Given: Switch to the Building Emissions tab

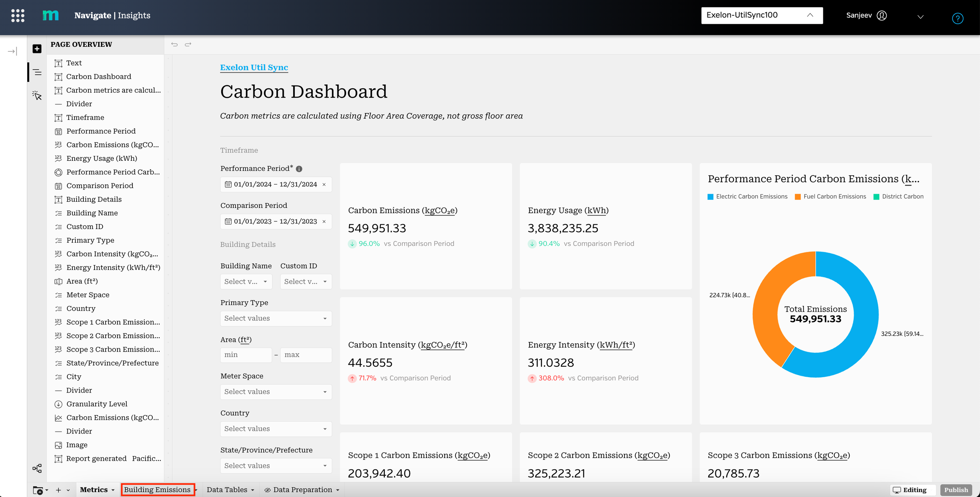Looking at the screenshot, I should click(x=157, y=490).
